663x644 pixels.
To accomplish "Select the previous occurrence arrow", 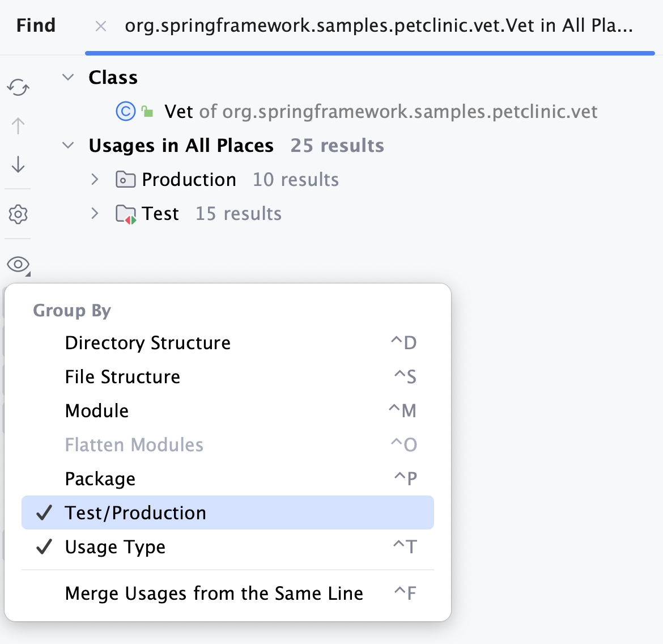I will (18, 126).
